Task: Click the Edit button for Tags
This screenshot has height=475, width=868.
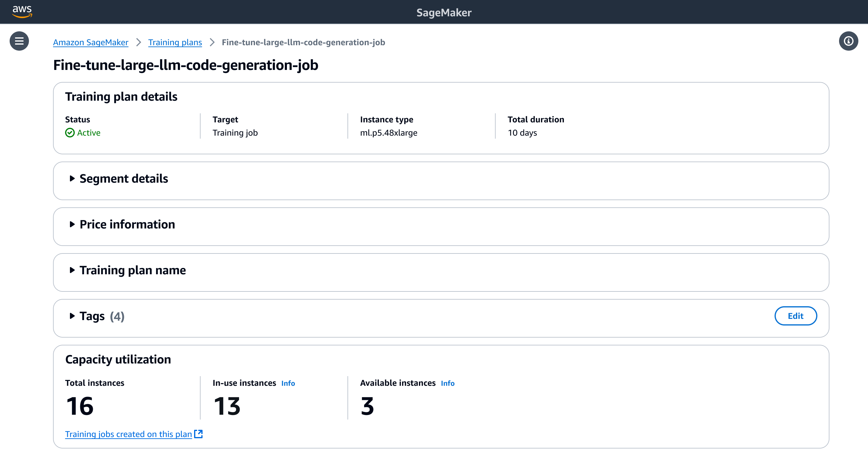Action: pyautogui.click(x=796, y=316)
